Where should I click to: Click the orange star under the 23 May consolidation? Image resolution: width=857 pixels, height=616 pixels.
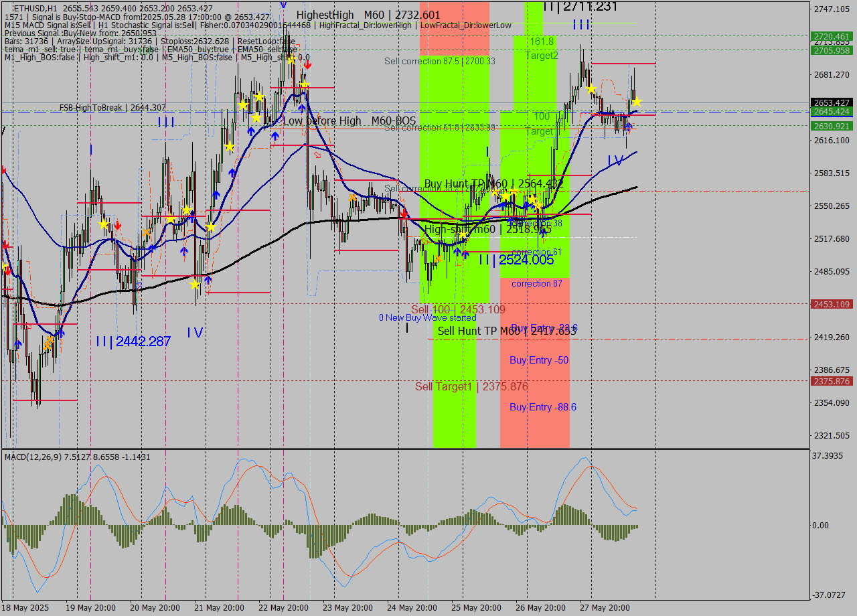coord(352,198)
